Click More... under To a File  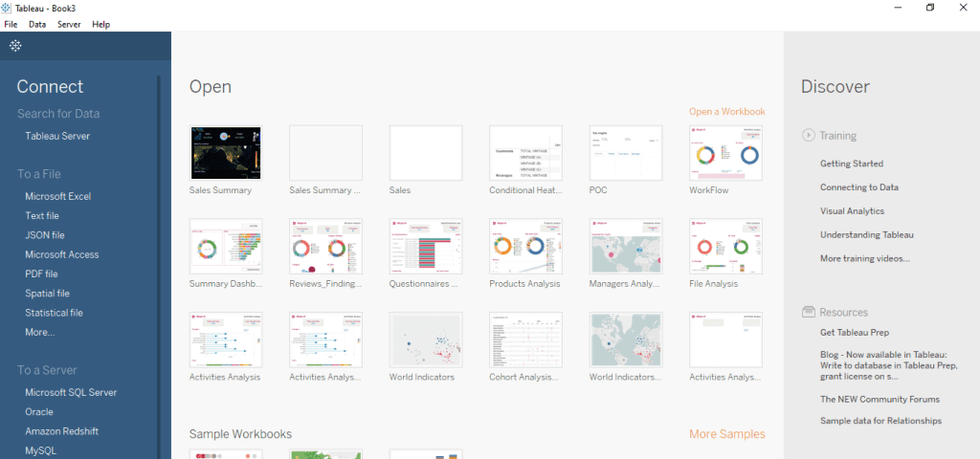(x=40, y=332)
